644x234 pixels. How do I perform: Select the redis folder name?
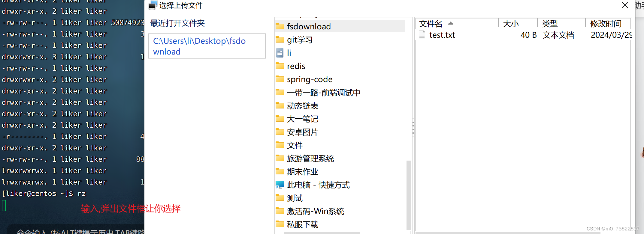coord(296,66)
